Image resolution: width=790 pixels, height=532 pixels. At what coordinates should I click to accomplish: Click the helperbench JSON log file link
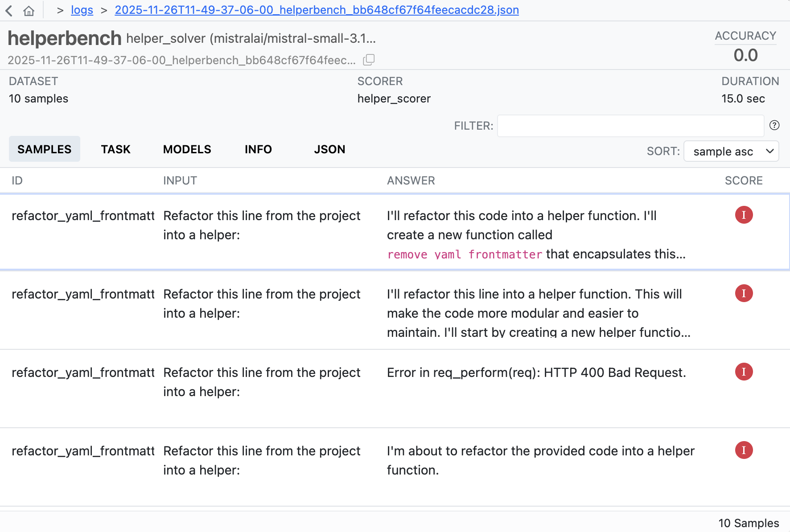pos(317,10)
